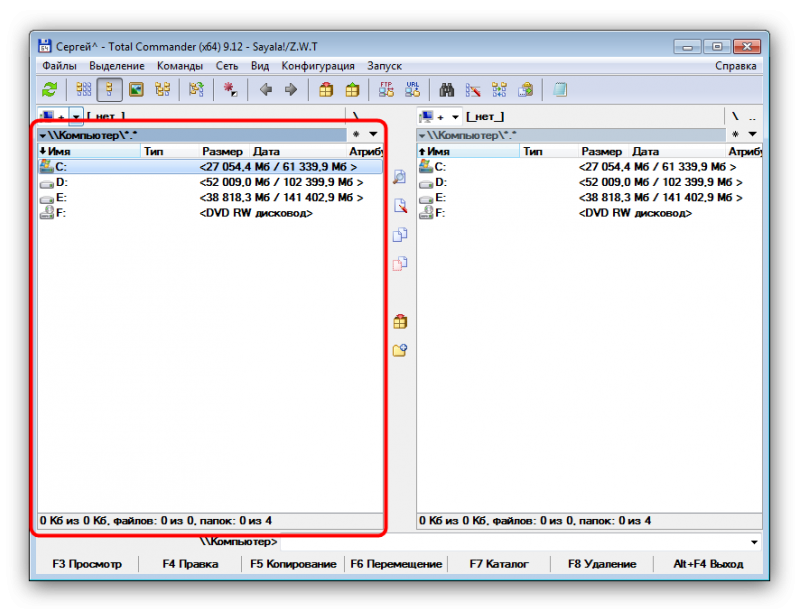Click the edit file icon in the middle bar
The image size is (800, 611).
(x=399, y=206)
